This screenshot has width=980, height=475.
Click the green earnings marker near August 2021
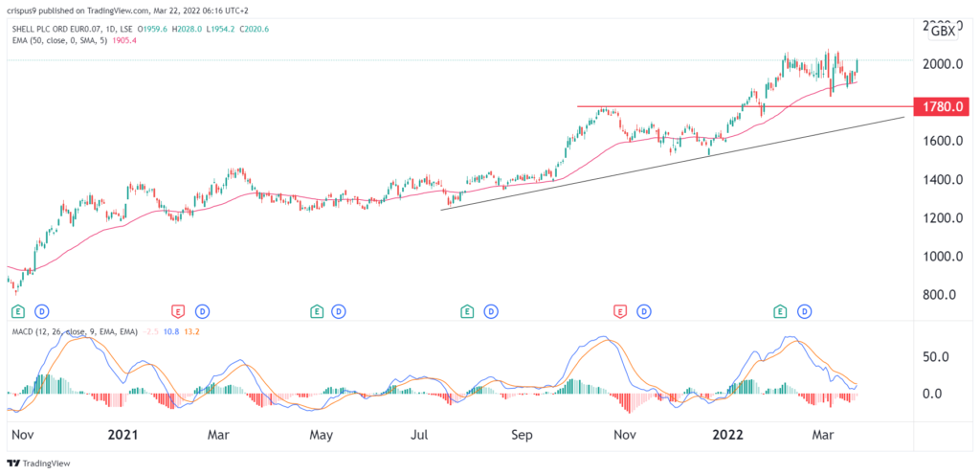coord(467,309)
